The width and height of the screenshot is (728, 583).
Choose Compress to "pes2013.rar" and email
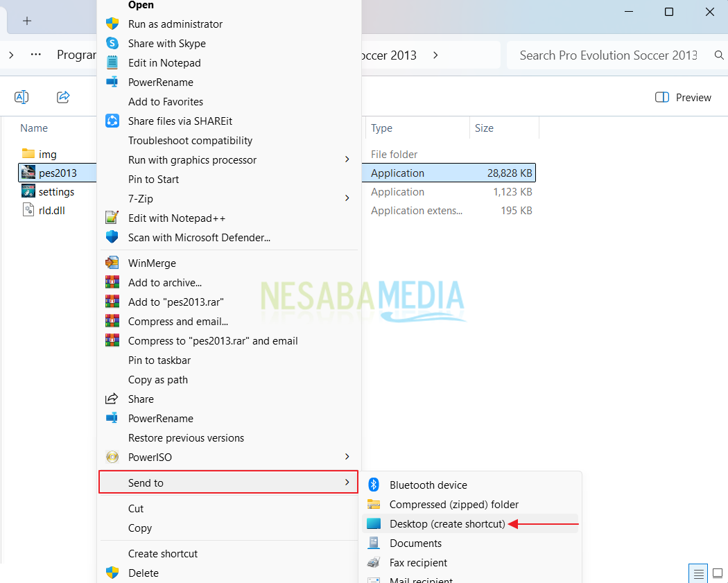[x=213, y=340]
